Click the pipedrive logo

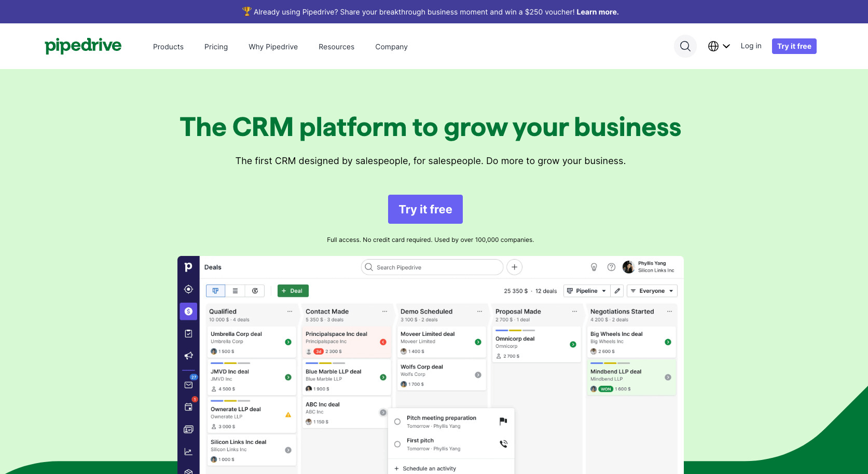(x=83, y=46)
